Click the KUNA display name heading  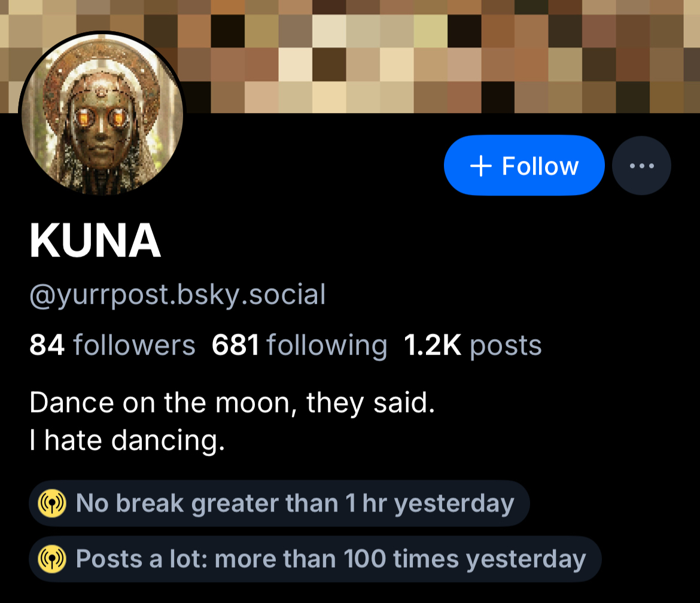click(x=95, y=242)
